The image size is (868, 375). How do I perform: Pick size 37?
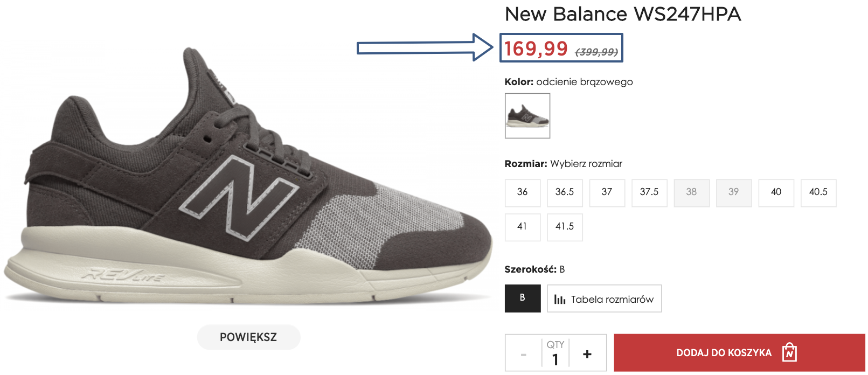coord(607,192)
